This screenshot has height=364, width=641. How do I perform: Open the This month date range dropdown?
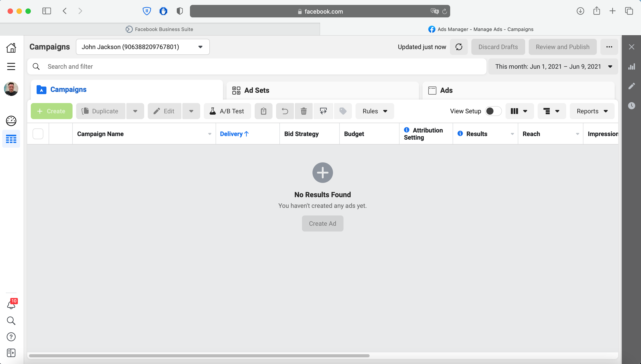pyautogui.click(x=553, y=66)
